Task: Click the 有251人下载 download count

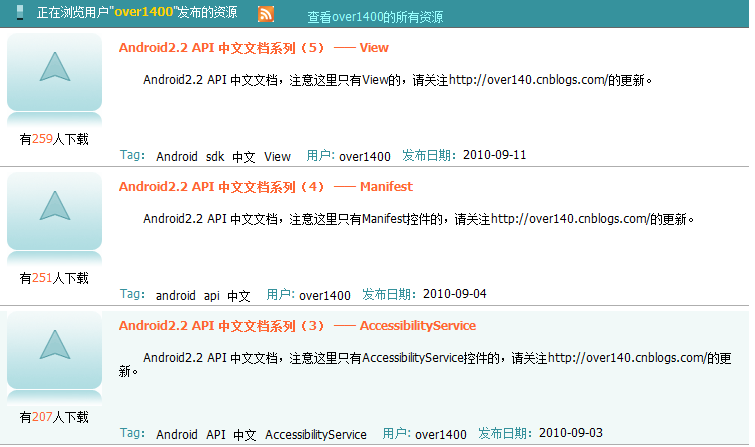Action: coord(54,278)
